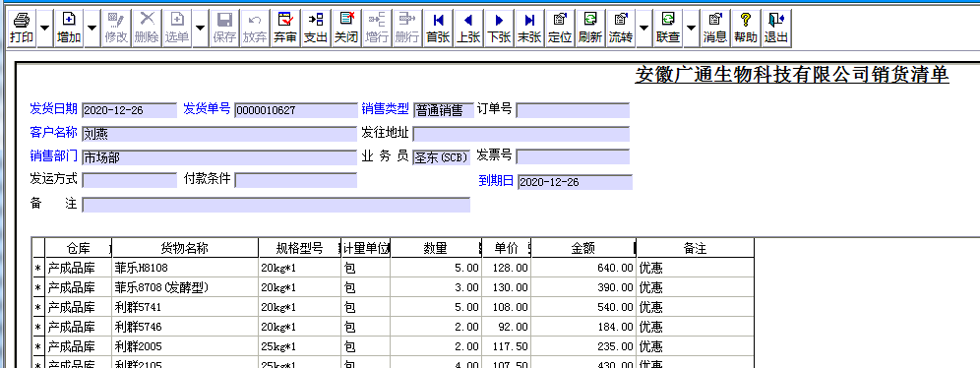The height and width of the screenshot is (368, 980).
Task: Click the 到期日 date field
Action: point(575,182)
